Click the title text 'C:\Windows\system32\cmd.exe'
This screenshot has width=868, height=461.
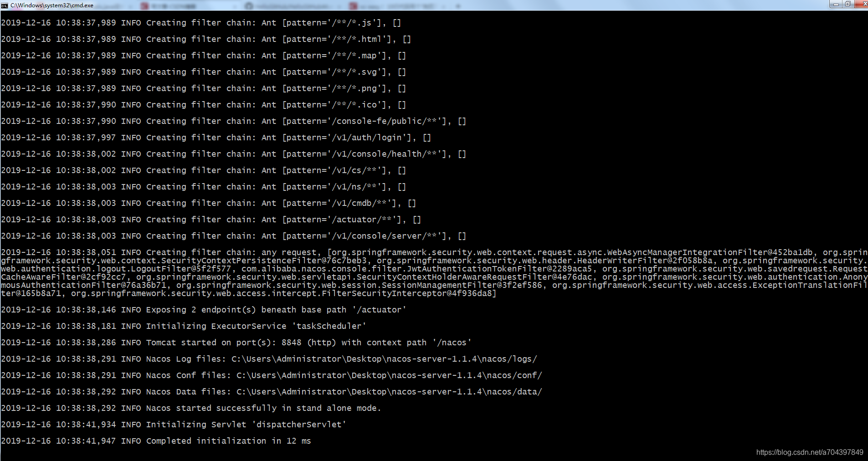[x=52, y=5]
